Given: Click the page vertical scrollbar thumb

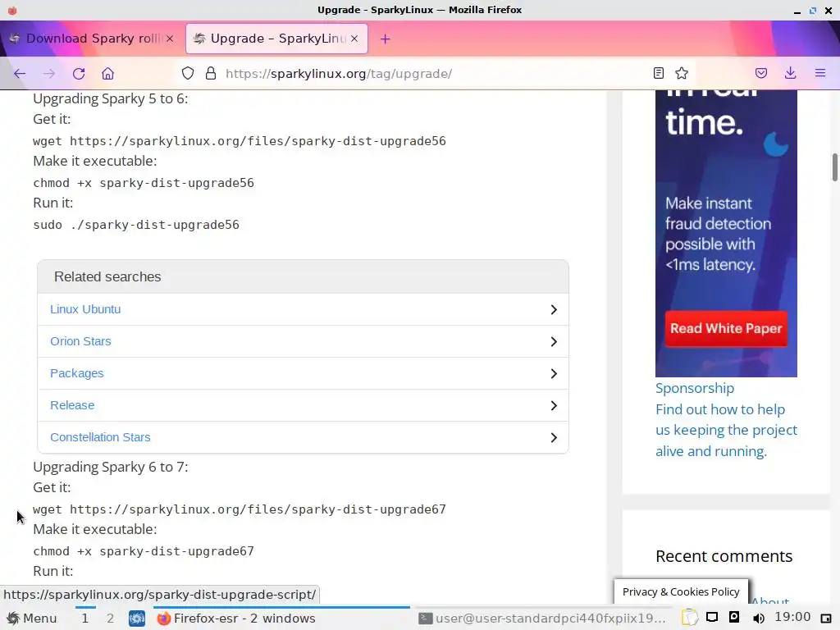Looking at the screenshot, I should coord(834,167).
